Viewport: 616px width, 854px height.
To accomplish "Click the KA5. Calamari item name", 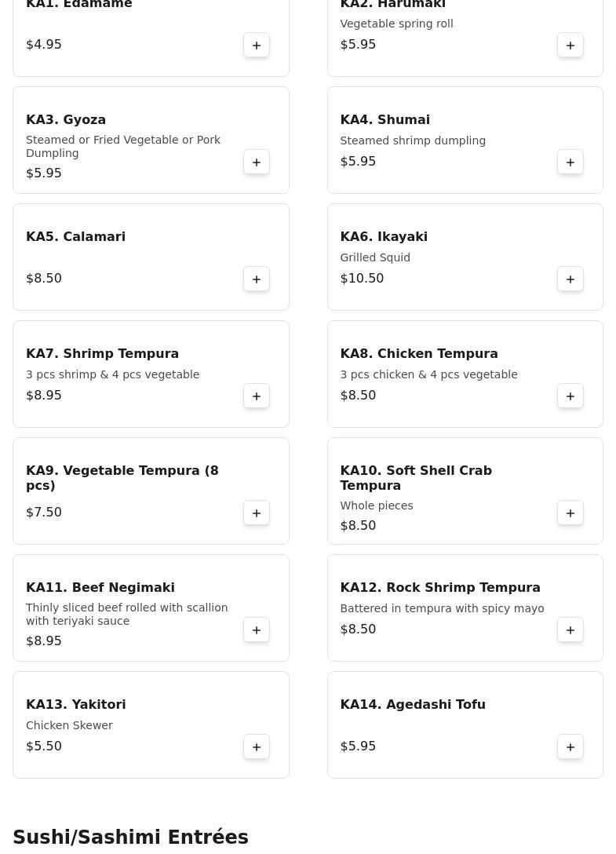I will tap(75, 237).
